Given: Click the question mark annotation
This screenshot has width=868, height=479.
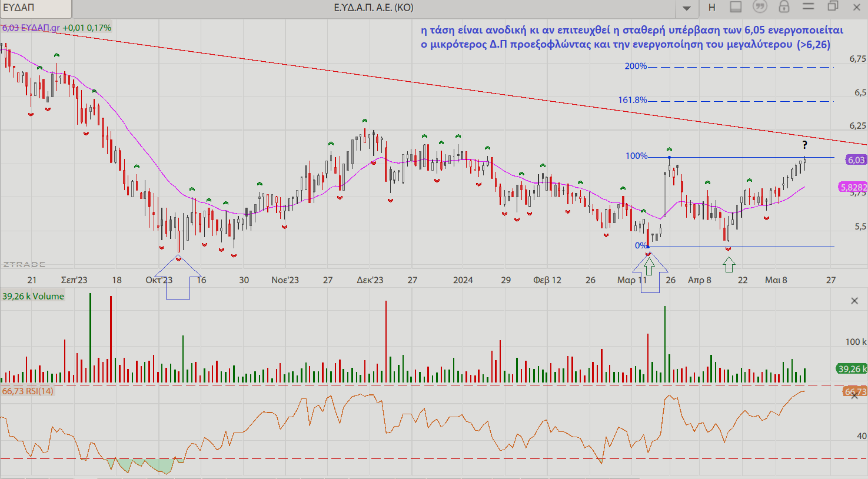Looking at the screenshot, I should (x=804, y=145).
